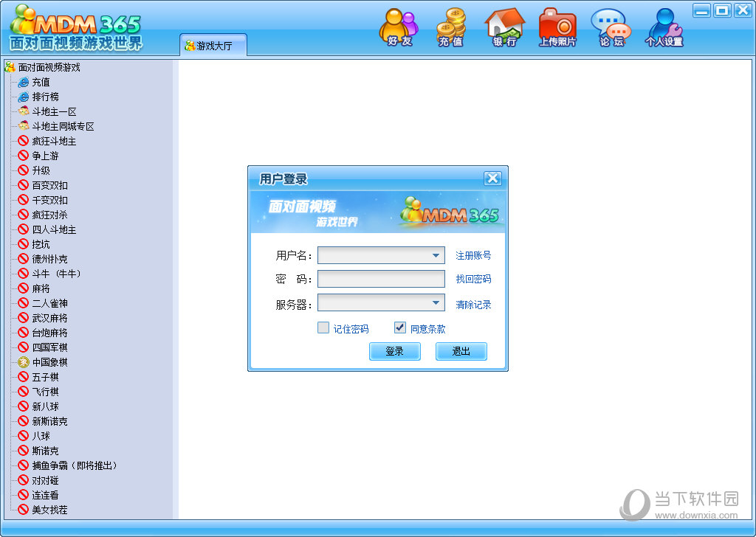Click disabled icon beside 疯狂对杀

pos(24,215)
